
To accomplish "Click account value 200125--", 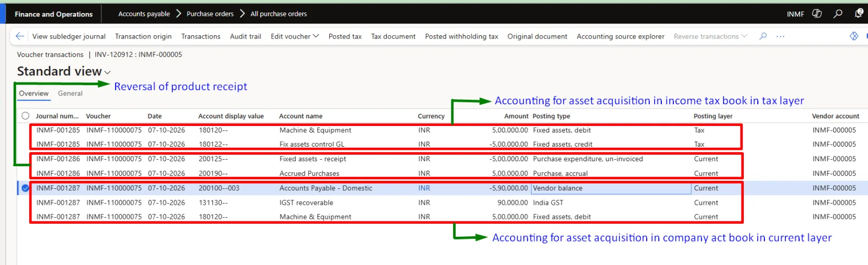I will tap(213, 159).
